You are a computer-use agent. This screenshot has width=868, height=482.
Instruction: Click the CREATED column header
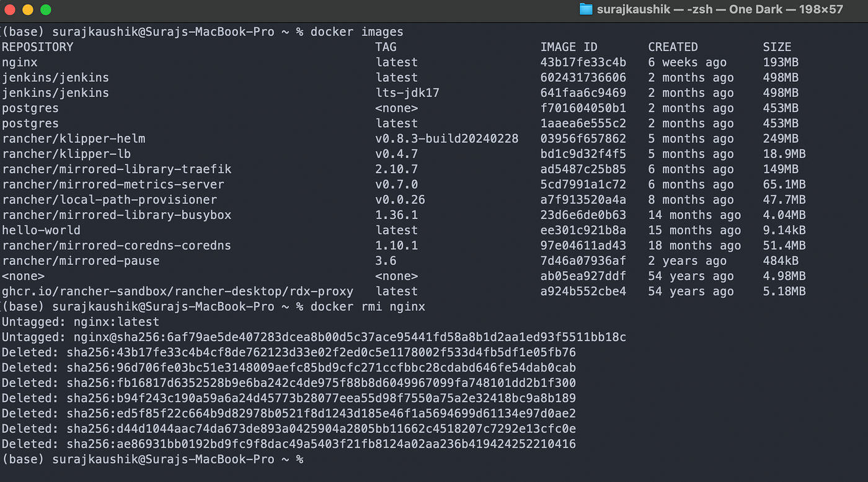pyautogui.click(x=673, y=47)
